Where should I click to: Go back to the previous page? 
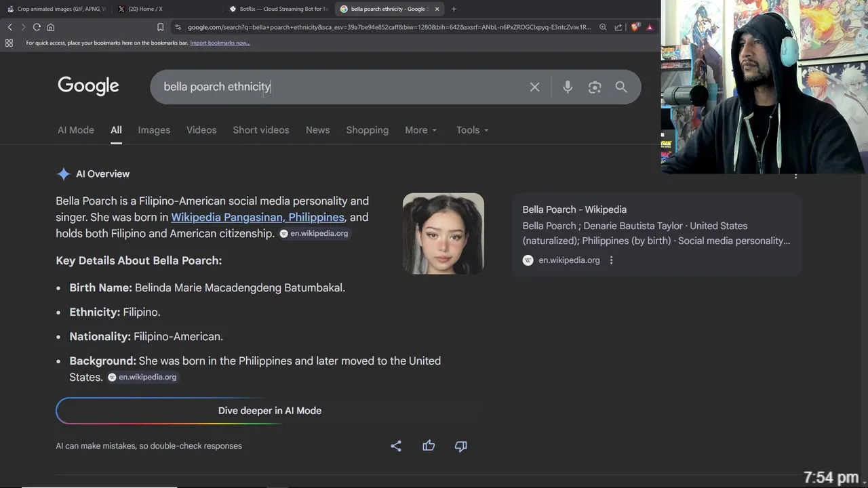tap(9, 27)
